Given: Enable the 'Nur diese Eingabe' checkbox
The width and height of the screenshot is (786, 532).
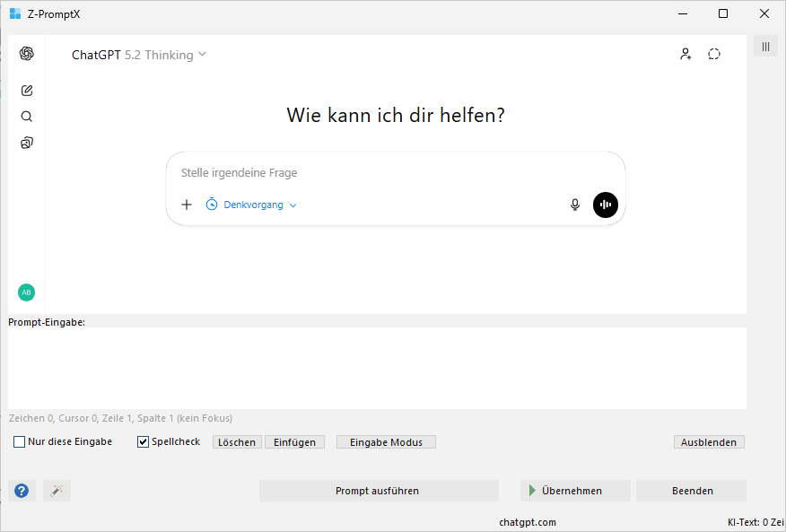Looking at the screenshot, I should (x=20, y=442).
